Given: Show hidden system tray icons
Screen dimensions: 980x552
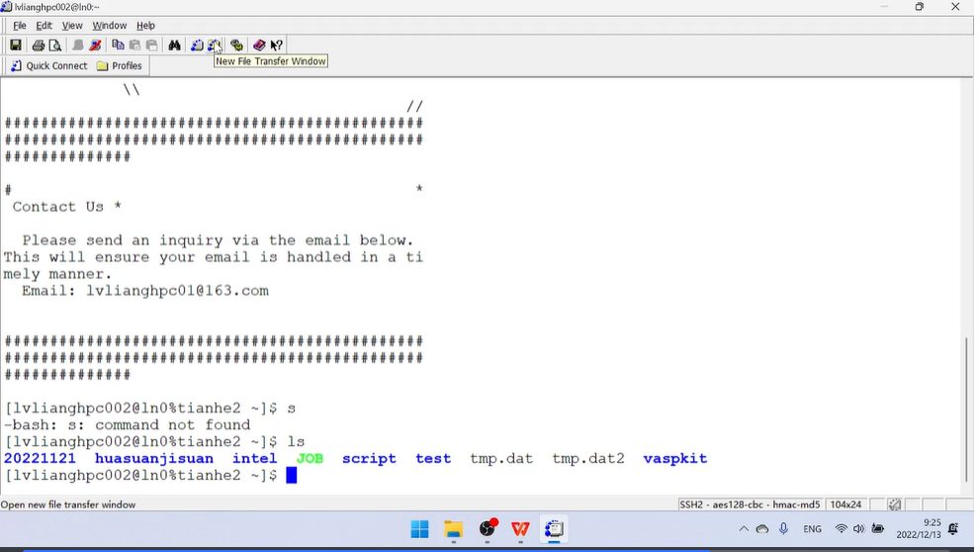Looking at the screenshot, I should [x=744, y=529].
